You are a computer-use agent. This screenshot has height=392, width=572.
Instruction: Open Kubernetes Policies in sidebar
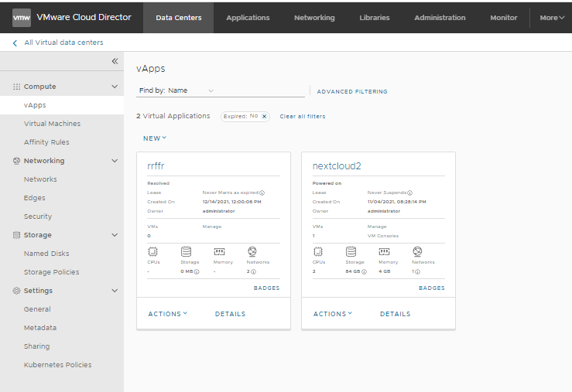tap(57, 365)
